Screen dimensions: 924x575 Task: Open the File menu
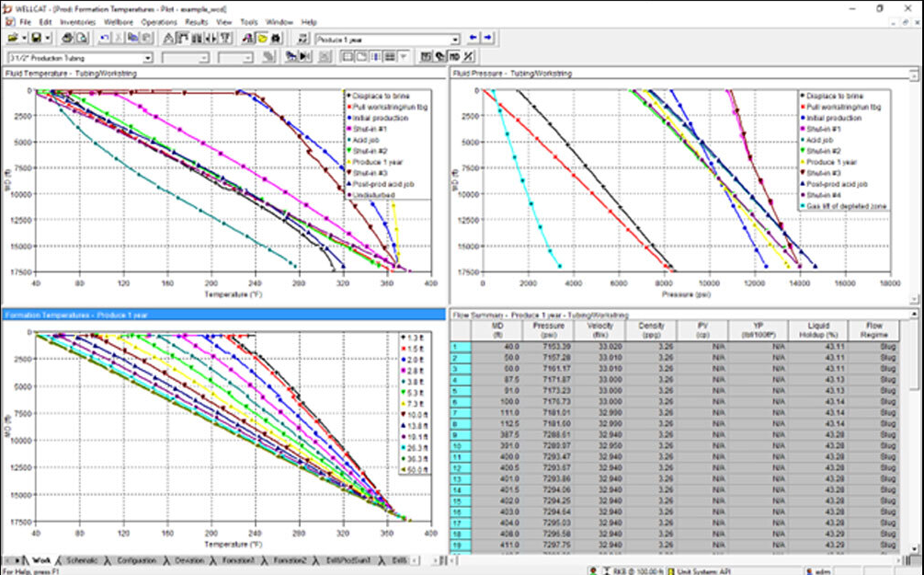(25, 22)
